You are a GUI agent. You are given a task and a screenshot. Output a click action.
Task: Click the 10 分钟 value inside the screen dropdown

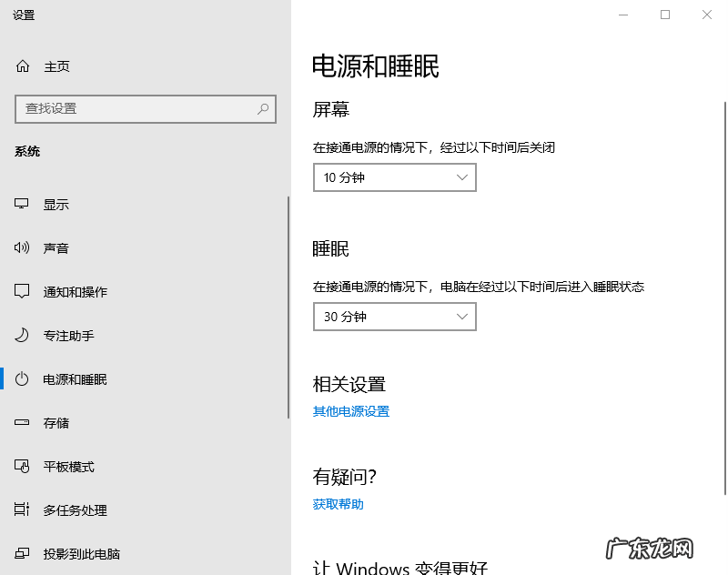(x=346, y=177)
